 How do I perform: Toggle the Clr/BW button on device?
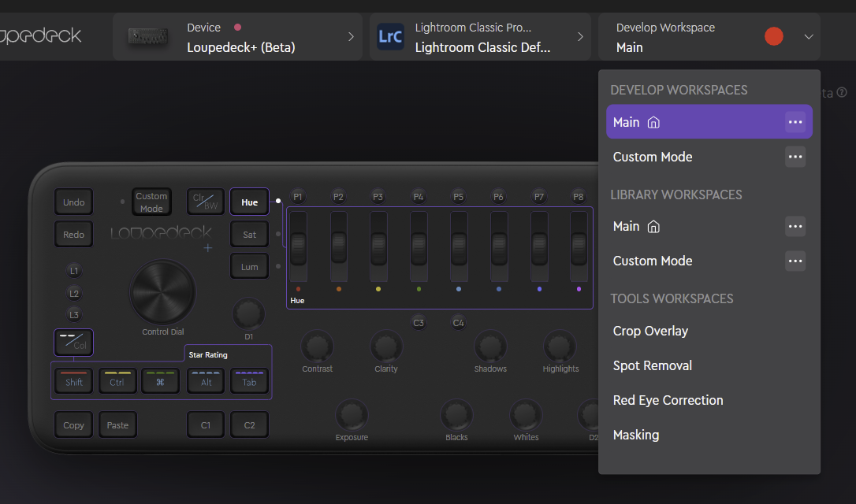pos(205,202)
